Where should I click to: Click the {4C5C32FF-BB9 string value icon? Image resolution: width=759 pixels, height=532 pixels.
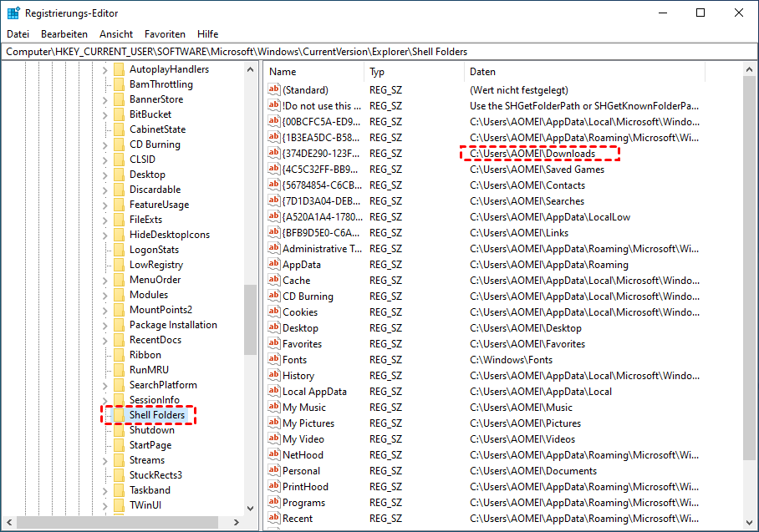click(x=274, y=169)
